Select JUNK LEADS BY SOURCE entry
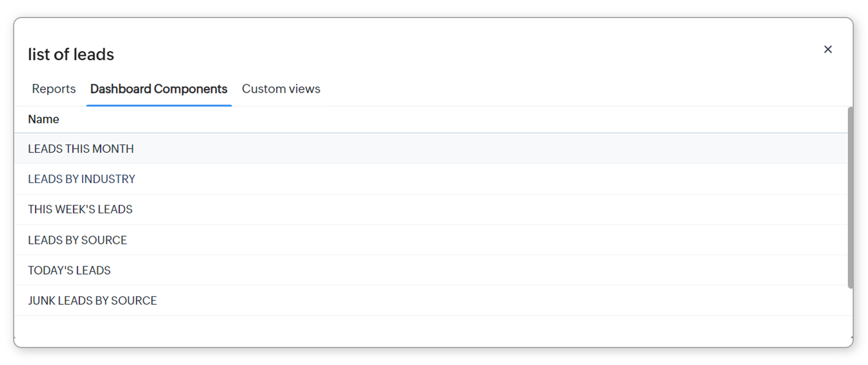Screen dimensions: 868x365 coord(92,301)
